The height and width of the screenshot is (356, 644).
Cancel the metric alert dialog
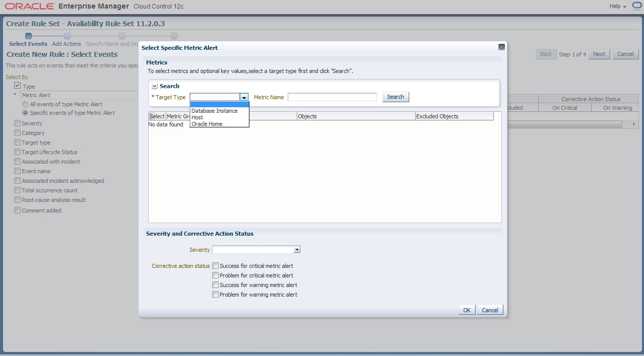pyautogui.click(x=490, y=310)
